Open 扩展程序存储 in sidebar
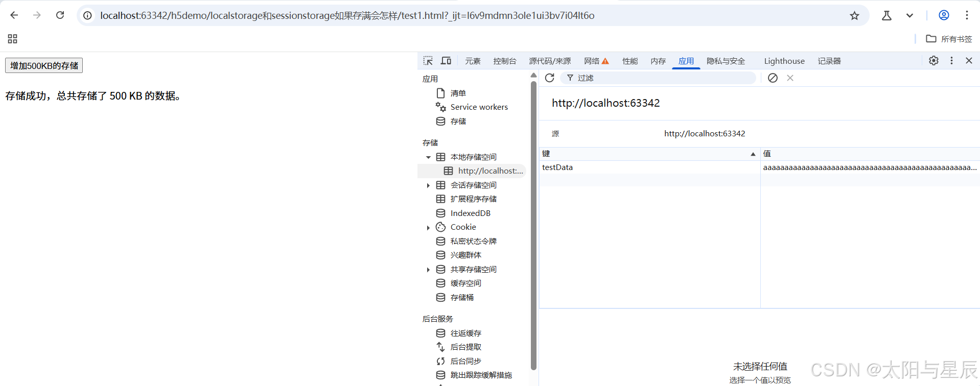 [x=473, y=199]
